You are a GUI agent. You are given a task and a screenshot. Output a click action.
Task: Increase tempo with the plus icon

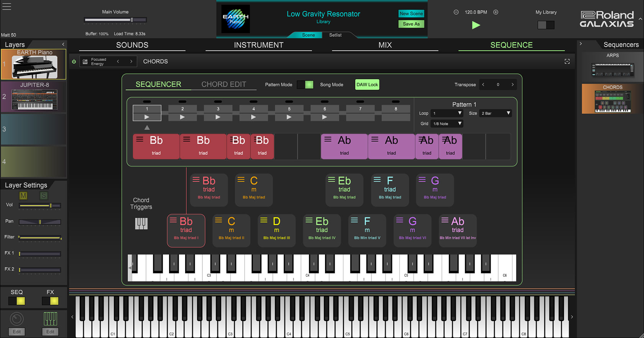pyautogui.click(x=496, y=12)
